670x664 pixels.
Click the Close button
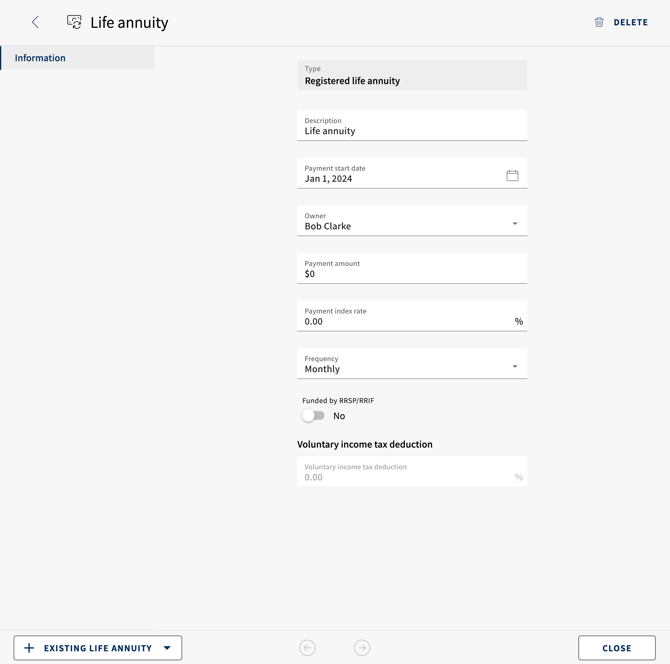pos(617,648)
